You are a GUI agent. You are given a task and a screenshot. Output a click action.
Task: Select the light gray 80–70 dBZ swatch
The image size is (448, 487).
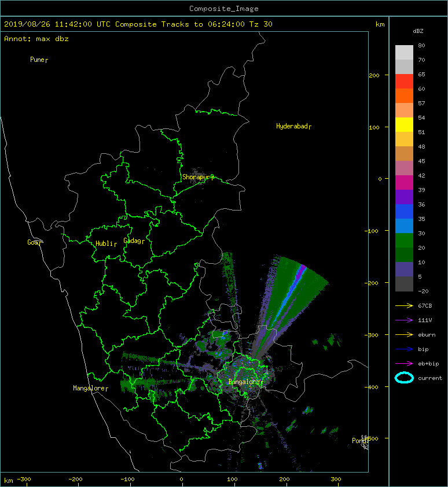pos(404,52)
